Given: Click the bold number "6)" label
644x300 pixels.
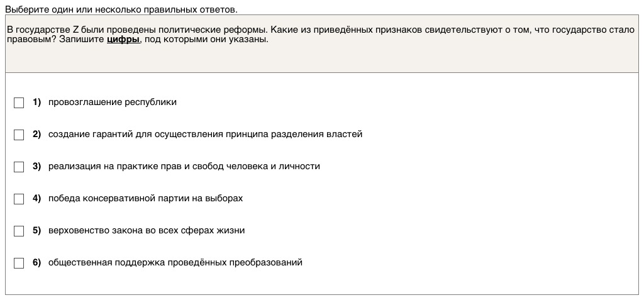Looking at the screenshot, I should tap(36, 262).
